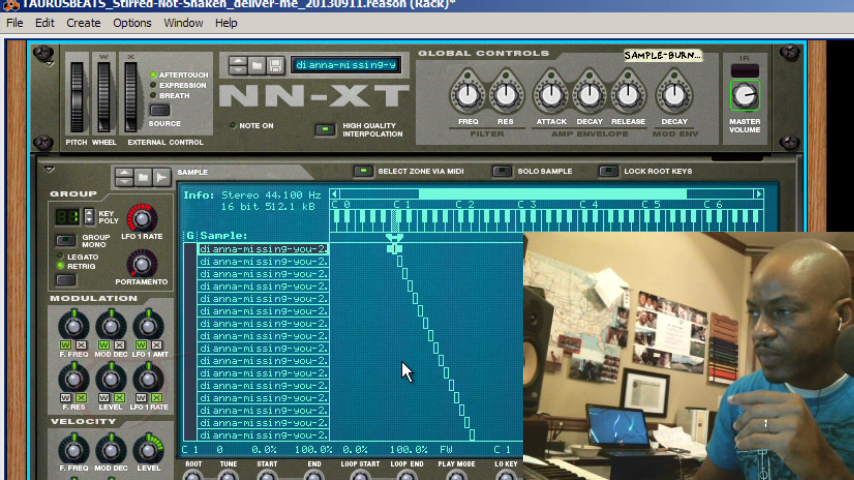Click the MASTER VOLUME knob
854x480 pixels.
pos(745,96)
